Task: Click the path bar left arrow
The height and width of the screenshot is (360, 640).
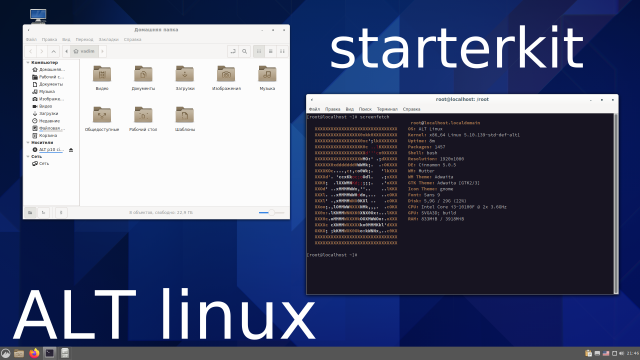Action: click(67, 51)
